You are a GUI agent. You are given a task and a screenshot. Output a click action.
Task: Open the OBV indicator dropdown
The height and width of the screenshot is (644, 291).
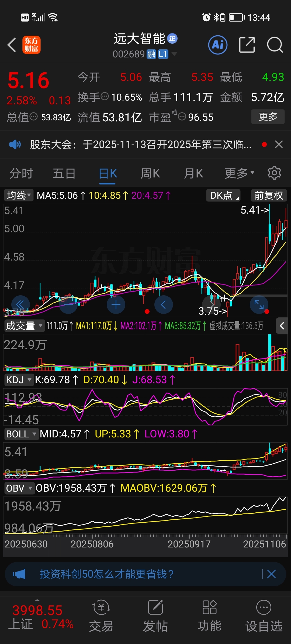click(x=19, y=488)
